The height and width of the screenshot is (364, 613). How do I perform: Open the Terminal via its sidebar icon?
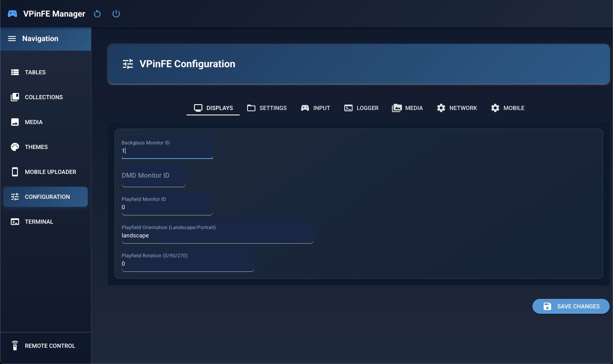click(15, 221)
